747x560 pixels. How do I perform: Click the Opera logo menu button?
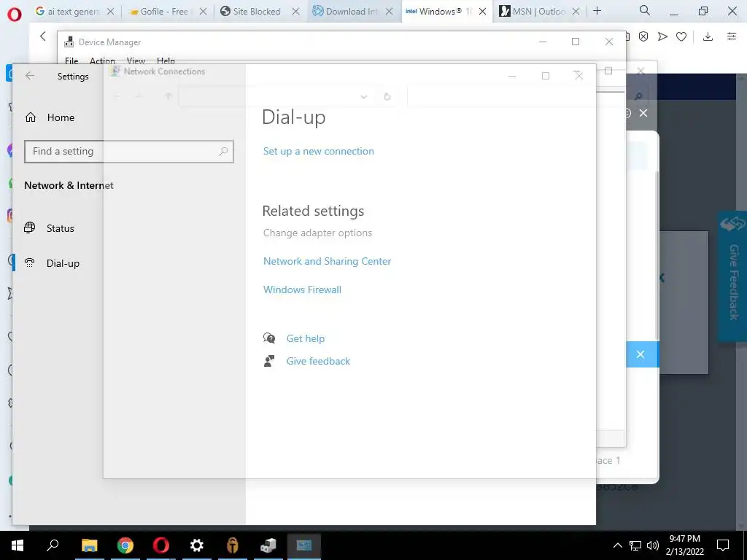click(x=15, y=15)
